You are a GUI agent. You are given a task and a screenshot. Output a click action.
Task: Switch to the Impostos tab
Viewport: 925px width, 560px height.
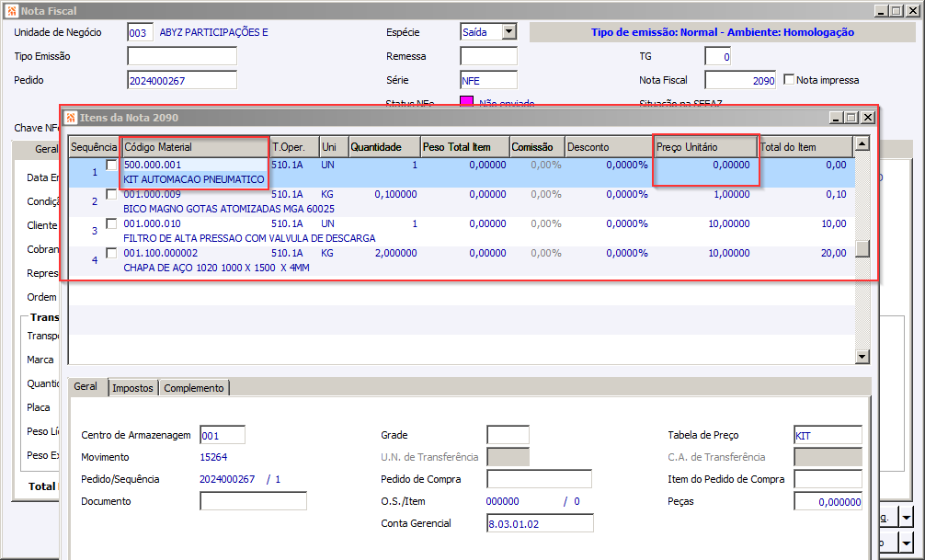coord(132,388)
